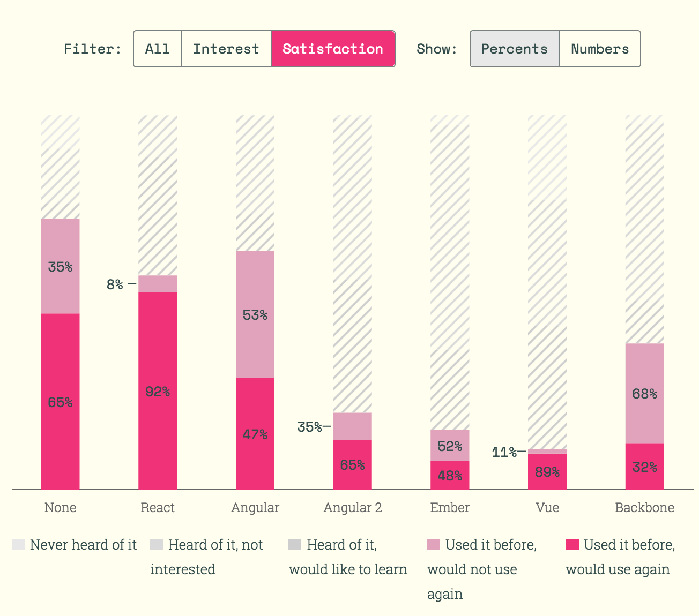Viewport: 699px width, 616px height.
Task: Select the Ember bar's 48% segment
Action: (449, 475)
